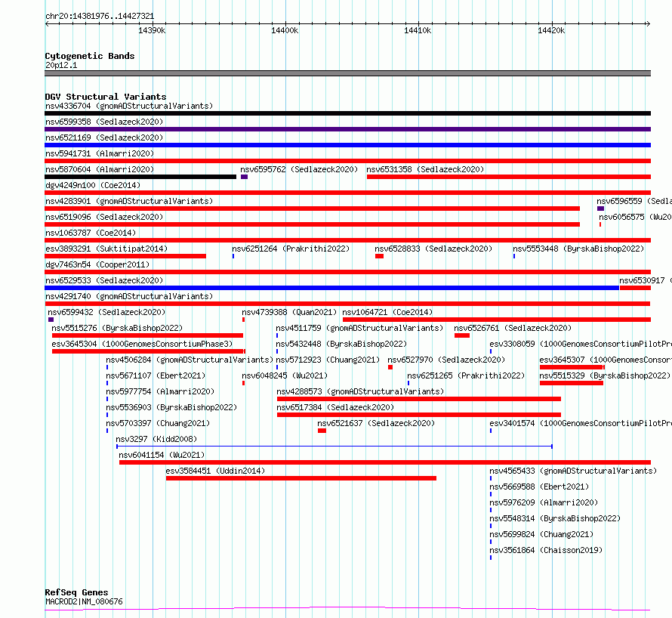Click the red bar under esv3584451
The height and width of the screenshot is (618, 672).
tap(301, 478)
